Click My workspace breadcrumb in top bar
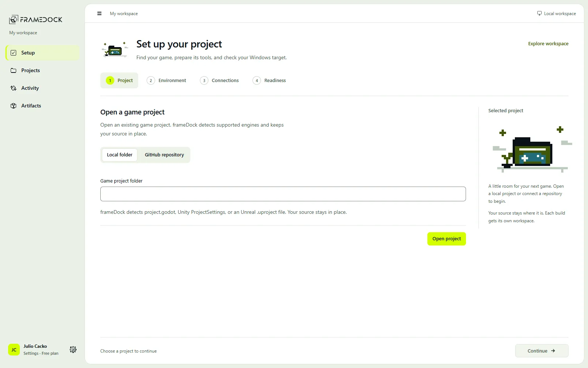588x368 pixels. (124, 14)
